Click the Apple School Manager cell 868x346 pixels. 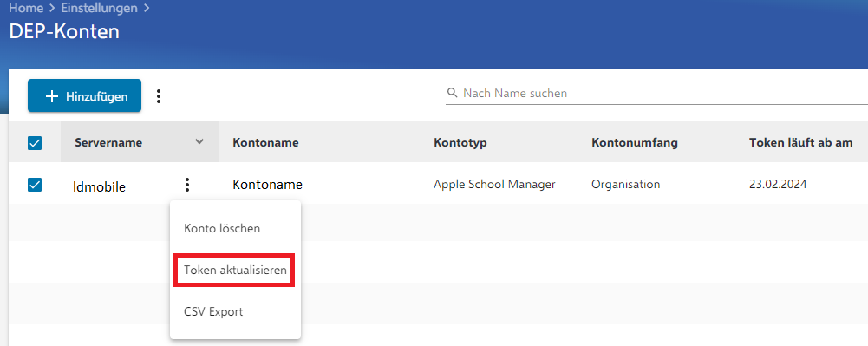(494, 185)
